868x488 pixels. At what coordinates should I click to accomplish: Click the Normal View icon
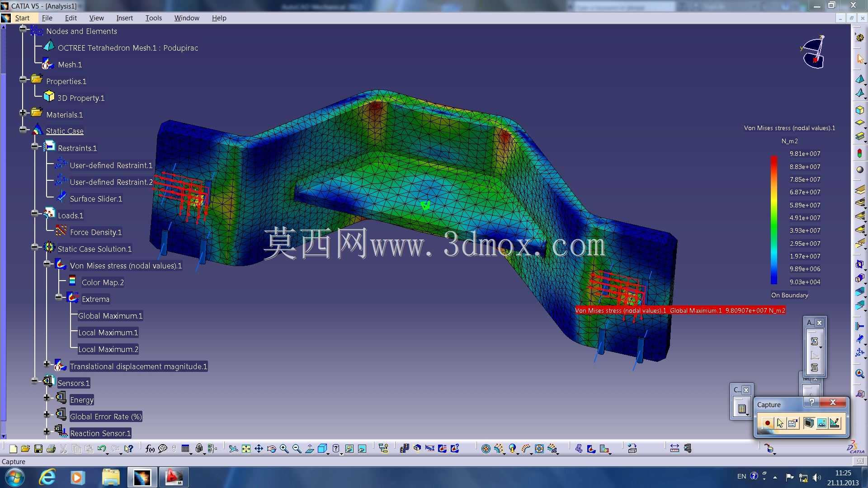point(310,449)
